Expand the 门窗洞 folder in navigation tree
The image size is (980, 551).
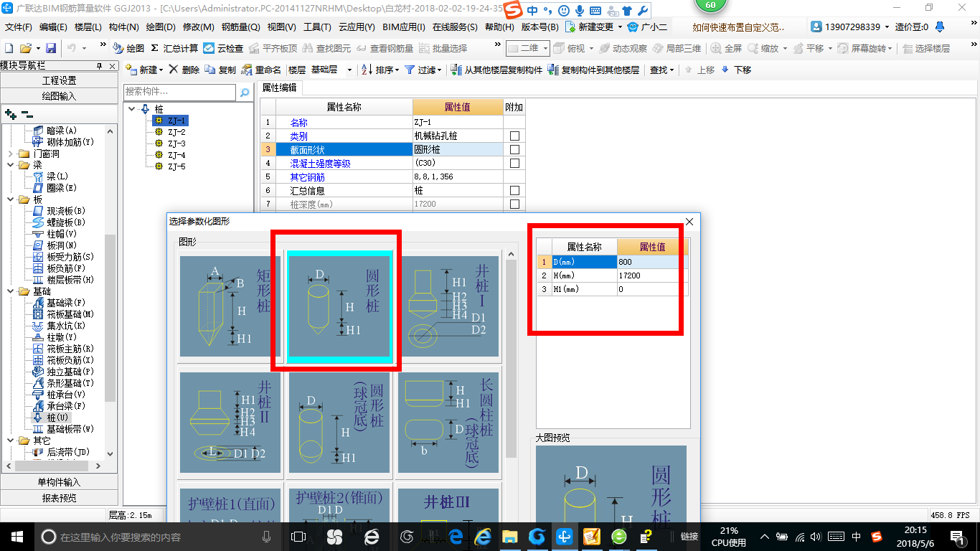pyautogui.click(x=10, y=154)
